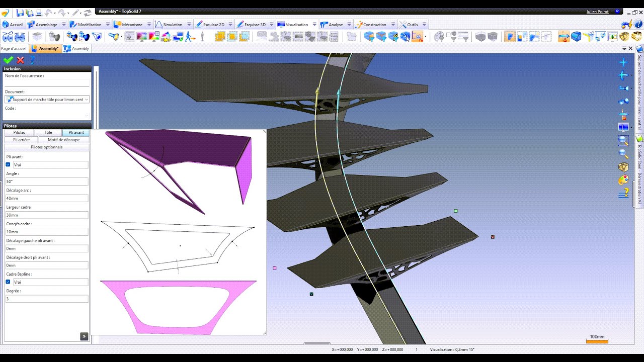Click the closed eyes hide icon
The width and height of the screenshot is (644, 362).
tap(20, 37)
